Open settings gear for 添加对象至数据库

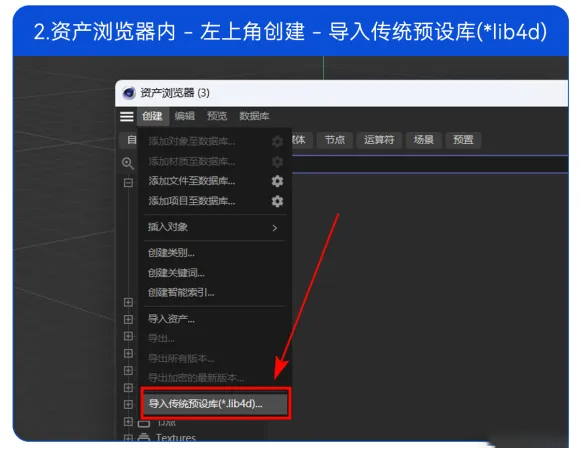(277, 141)
